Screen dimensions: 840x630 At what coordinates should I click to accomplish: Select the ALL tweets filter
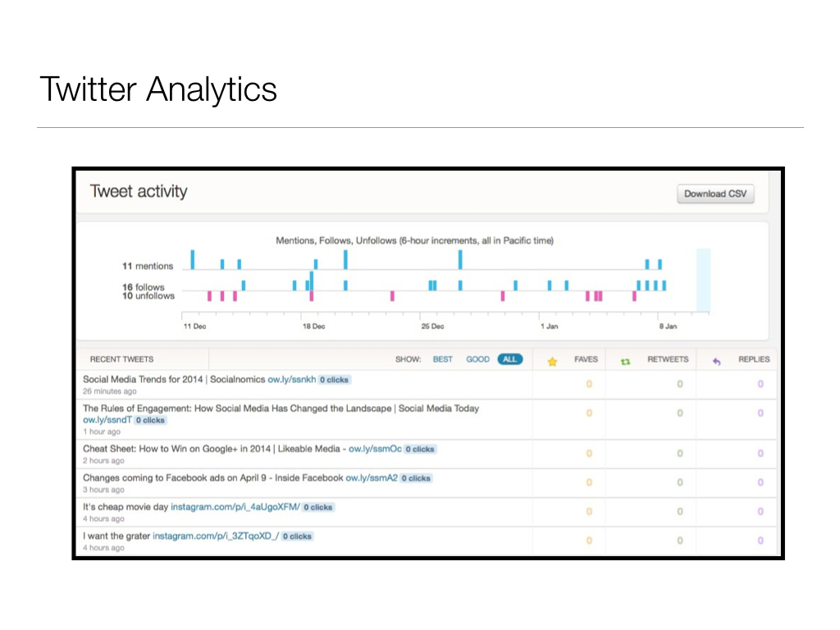click(509, 359)
